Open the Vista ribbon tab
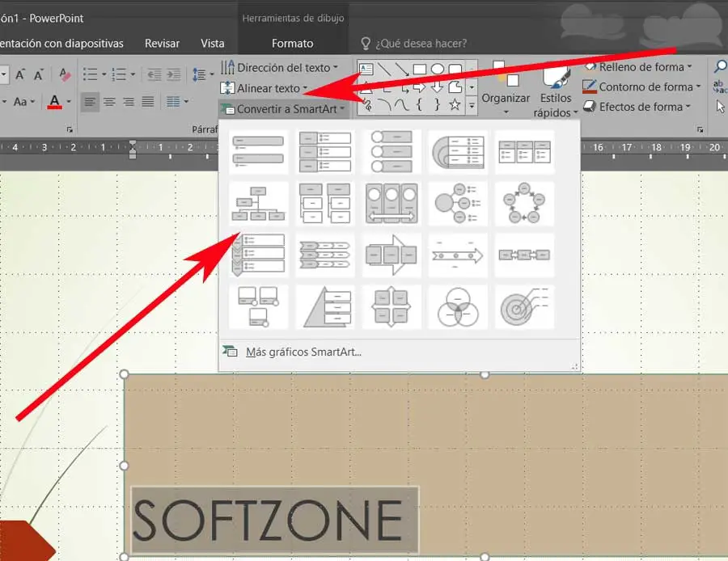 [213, 43]
